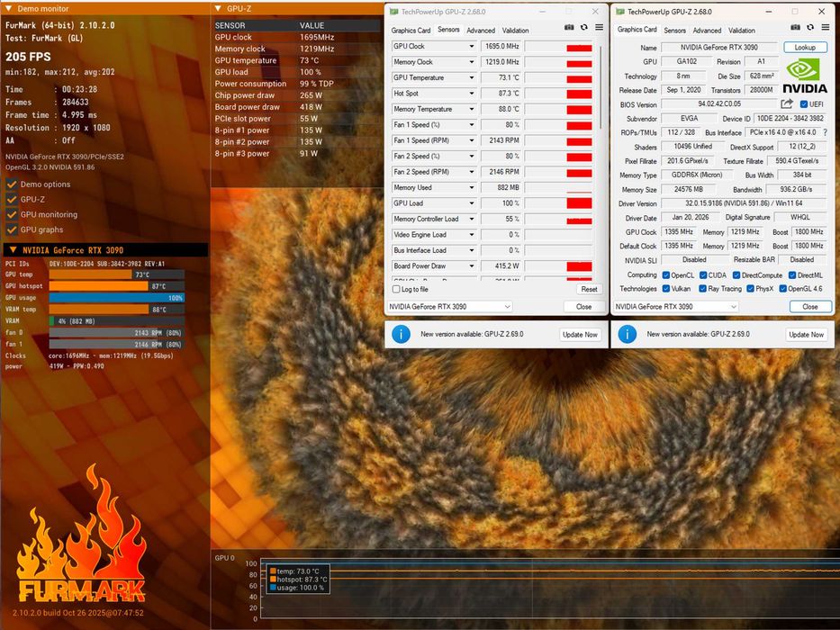Click the NVIDIA logo in GPU-Z
The width and height of the screenshot is (840, 630).
click(x=805, y=76)
